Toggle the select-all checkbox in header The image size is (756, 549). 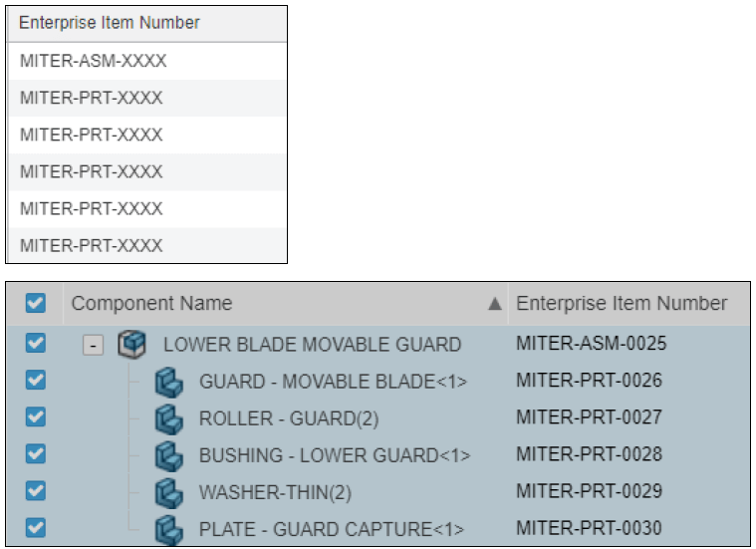[36, 303]
